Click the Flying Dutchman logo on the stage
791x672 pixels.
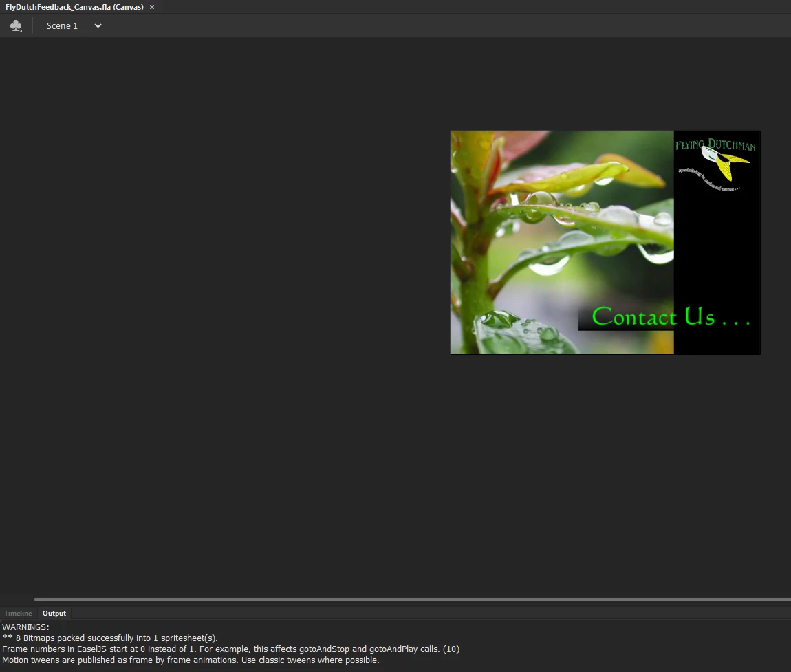(x=716, y=164)
